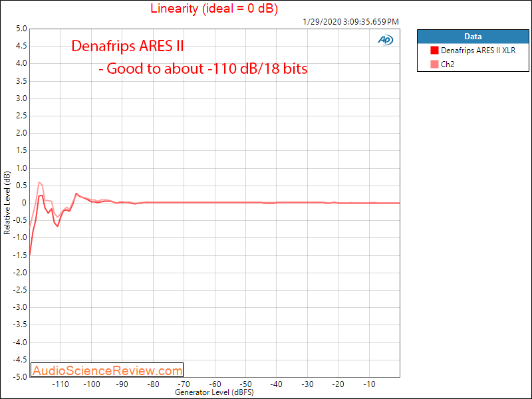This screenshot has height=399, width=532.
Task: Click the timestamp 1/29/2020 3:09:35.659 PM
Action: point(351,22)
